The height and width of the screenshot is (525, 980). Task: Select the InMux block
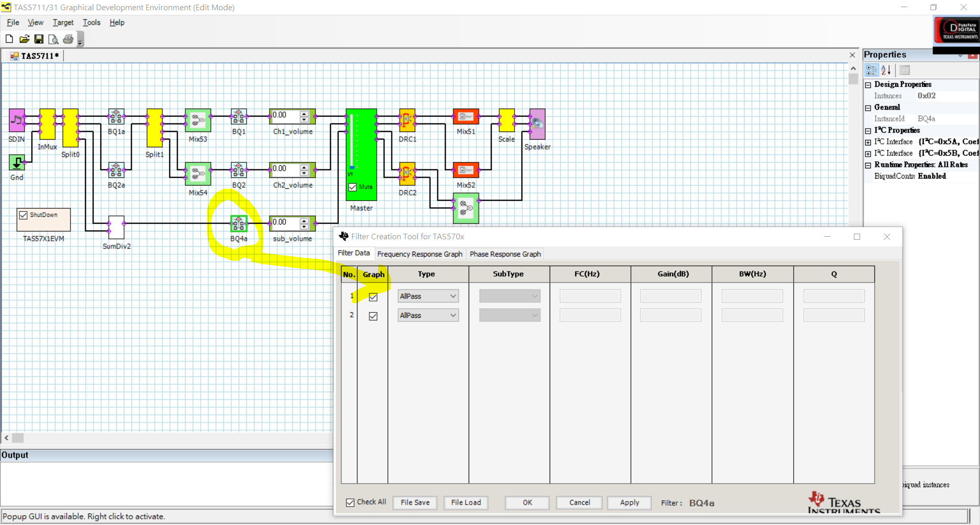coord(47,124)
